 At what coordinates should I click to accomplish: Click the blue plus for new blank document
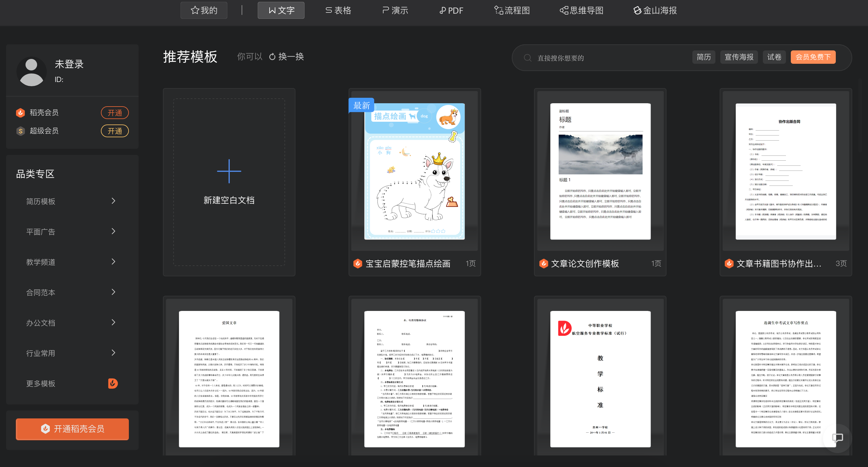[229, 171]
